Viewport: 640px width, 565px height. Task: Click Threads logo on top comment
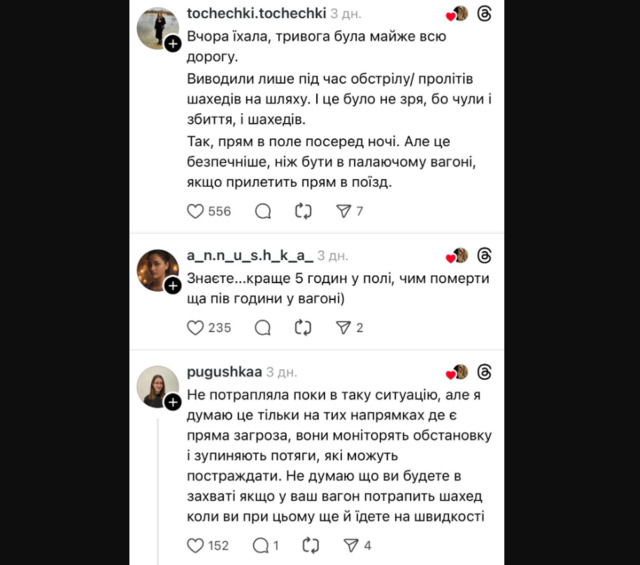(x=485, y=14)
